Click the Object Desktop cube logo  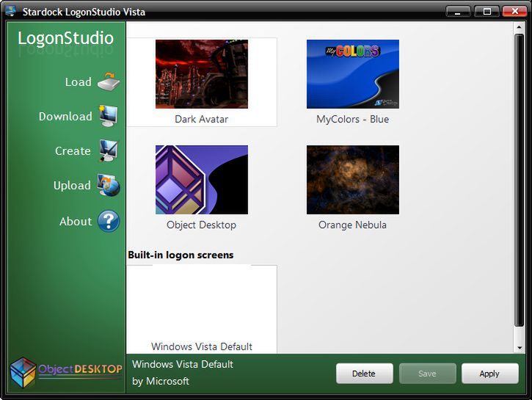tap(23, 372)
